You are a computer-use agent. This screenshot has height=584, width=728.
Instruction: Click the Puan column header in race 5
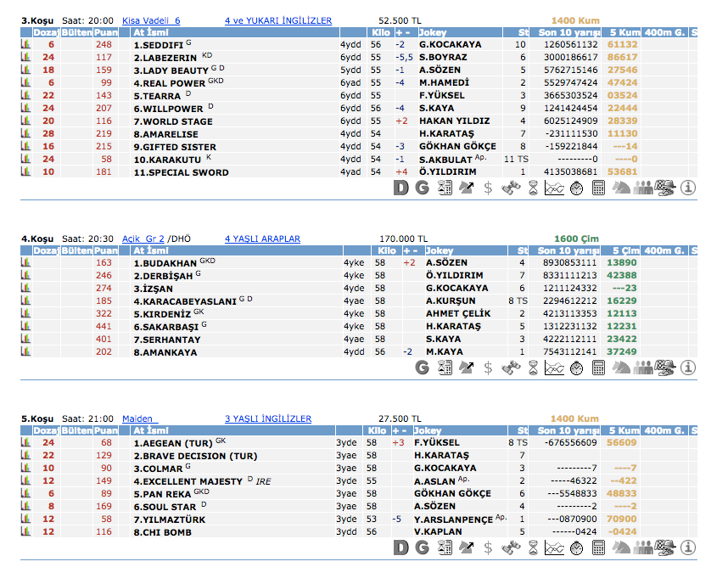pyautogui.click(x=105, y=431)
